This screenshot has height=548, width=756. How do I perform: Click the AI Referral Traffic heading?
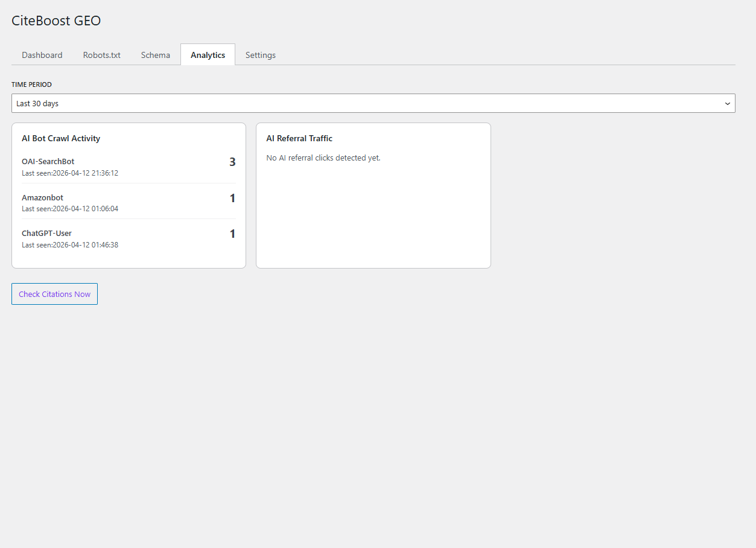pyautogui.click(x=299, y=138)
